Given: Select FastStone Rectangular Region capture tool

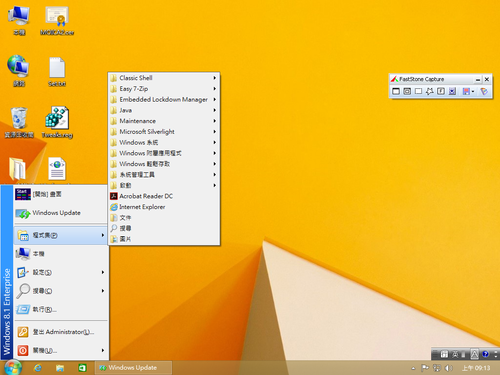Looking at the screenshot, I should (418, 91).
